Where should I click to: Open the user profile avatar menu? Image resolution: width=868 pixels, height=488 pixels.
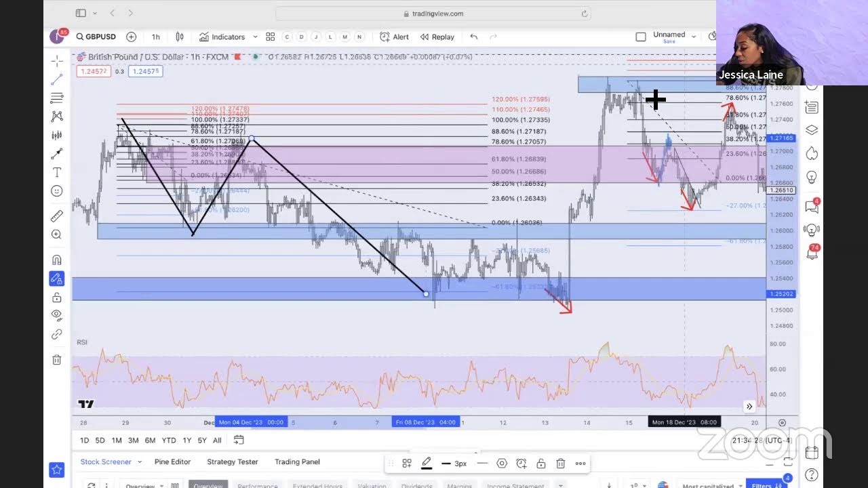pos(57,37)
